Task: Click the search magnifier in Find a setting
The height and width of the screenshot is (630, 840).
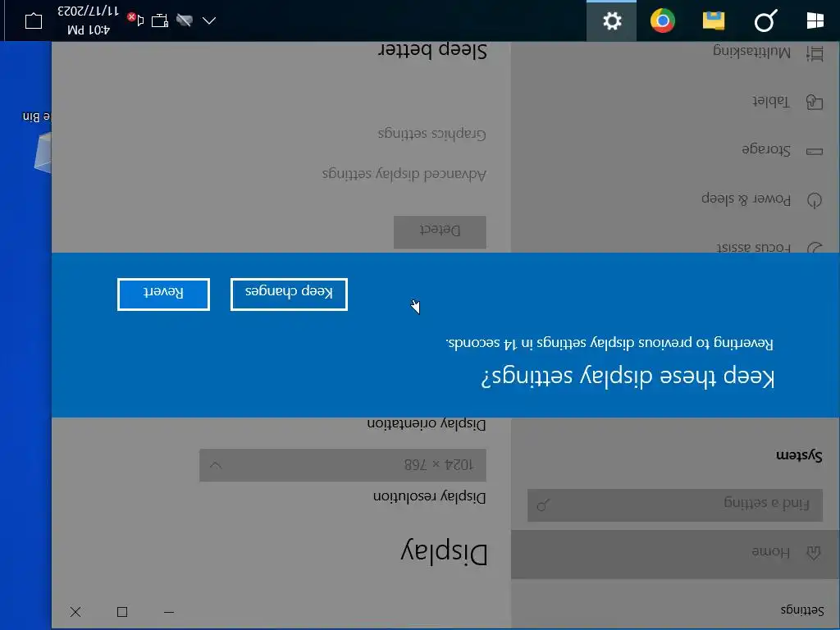Action: click(543, 505)
